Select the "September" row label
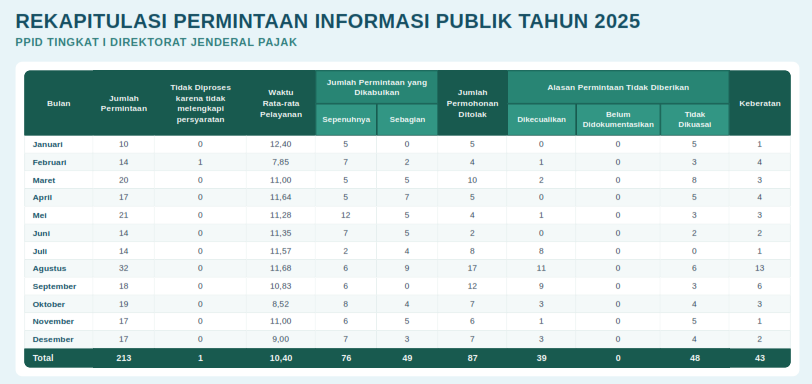This screenshot has height=384, width=812. (55, 287)
